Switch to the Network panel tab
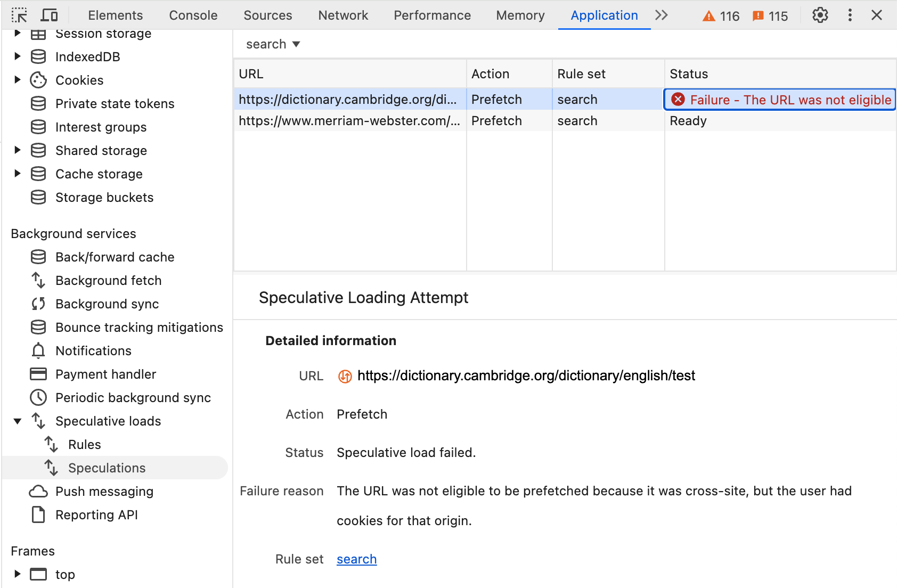 343,15
